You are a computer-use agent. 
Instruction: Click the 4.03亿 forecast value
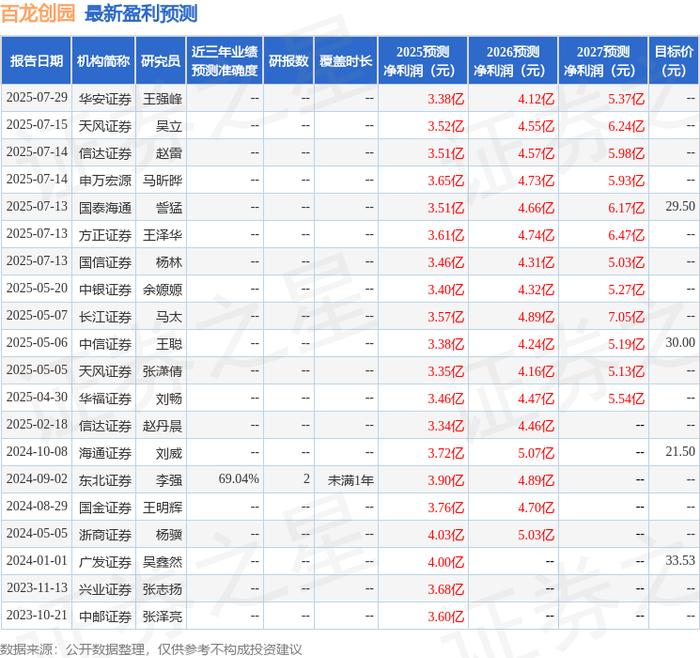[x=446, y=535]
